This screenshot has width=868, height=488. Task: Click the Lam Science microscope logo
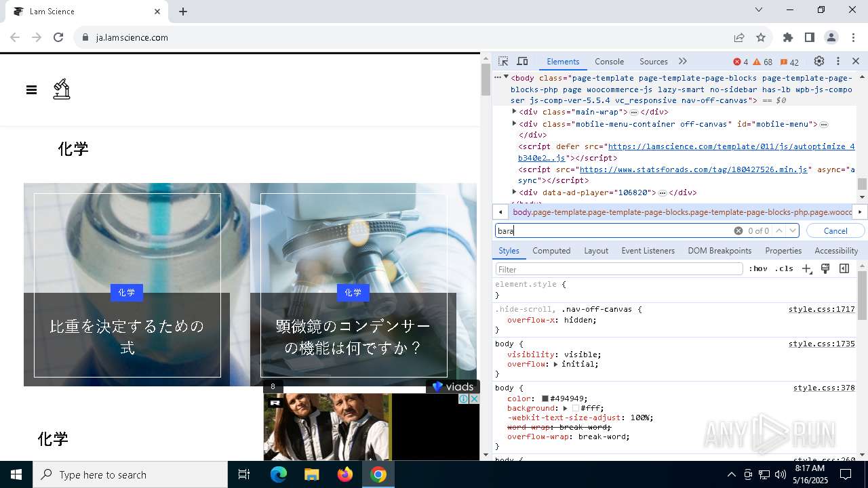(x=62, y=89)
